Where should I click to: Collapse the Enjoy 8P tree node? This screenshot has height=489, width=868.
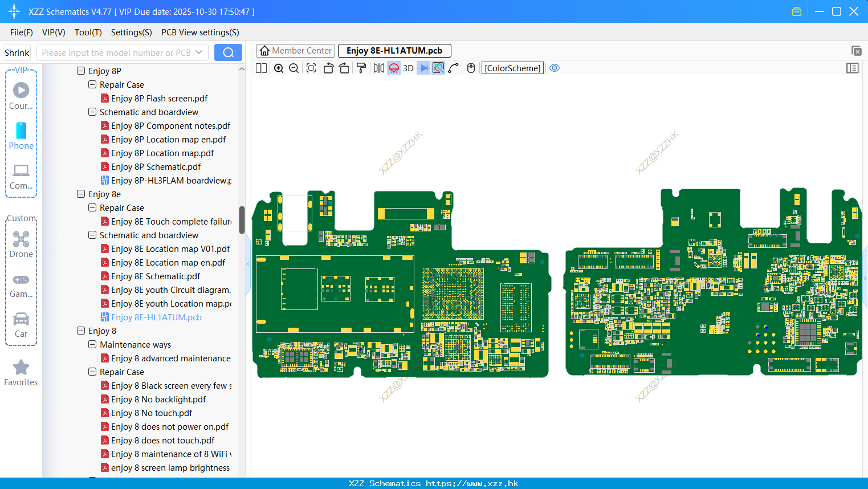point(81,71)
